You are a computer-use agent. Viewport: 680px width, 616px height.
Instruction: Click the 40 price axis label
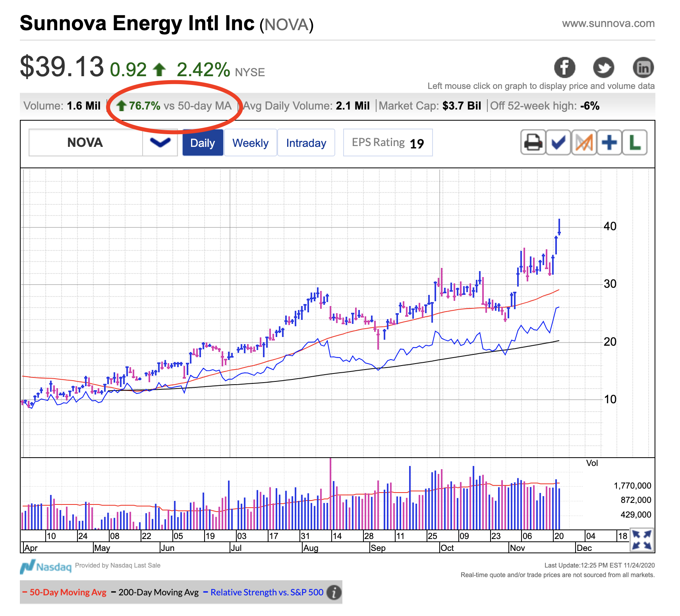[610, 226]
